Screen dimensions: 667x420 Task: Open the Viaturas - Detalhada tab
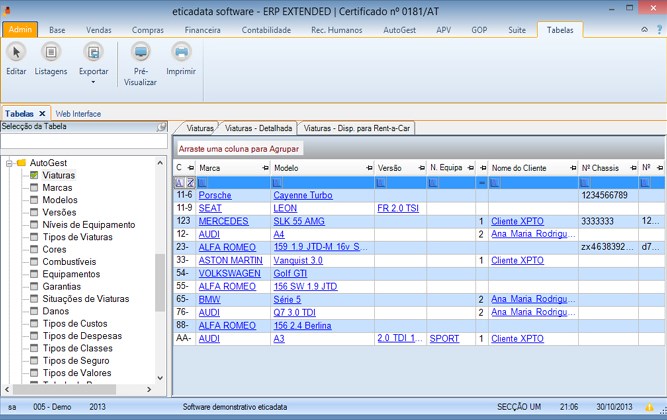(x=258, y=129)
